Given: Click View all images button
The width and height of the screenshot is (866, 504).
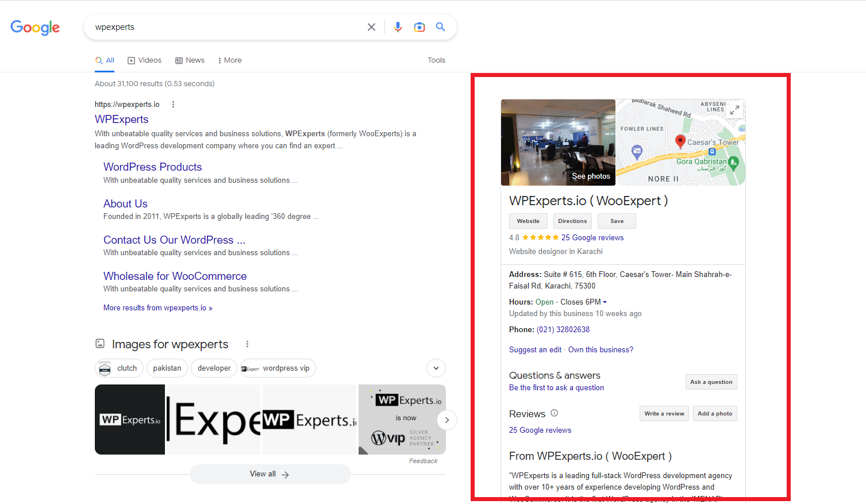Looking at the screenshot, I should [270, 474].
